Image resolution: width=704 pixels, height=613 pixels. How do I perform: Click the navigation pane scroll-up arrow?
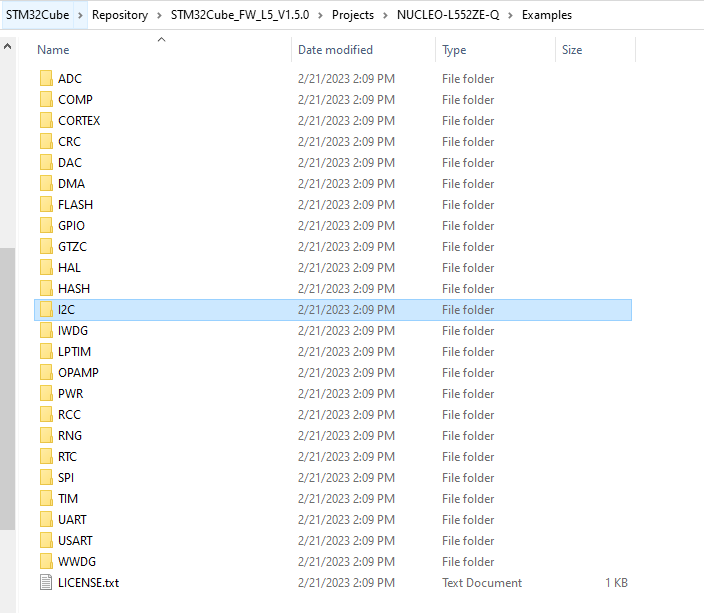[x=8, y=46]
